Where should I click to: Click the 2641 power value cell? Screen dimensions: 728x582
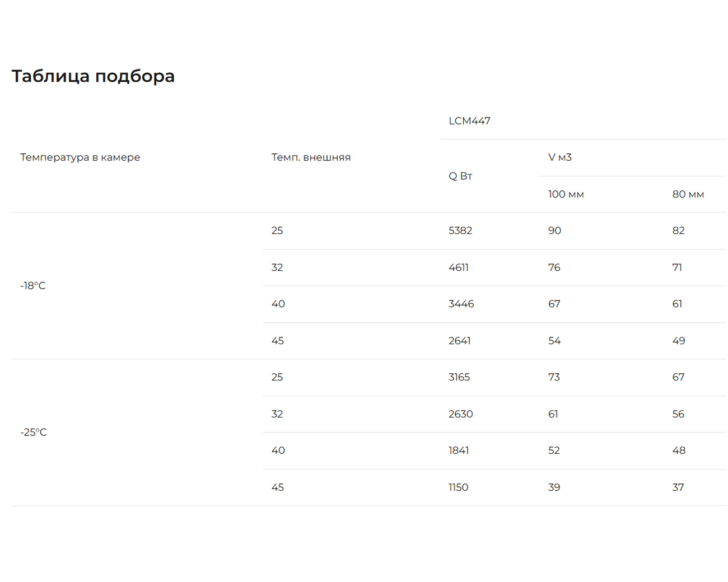(x=459, y=341)
